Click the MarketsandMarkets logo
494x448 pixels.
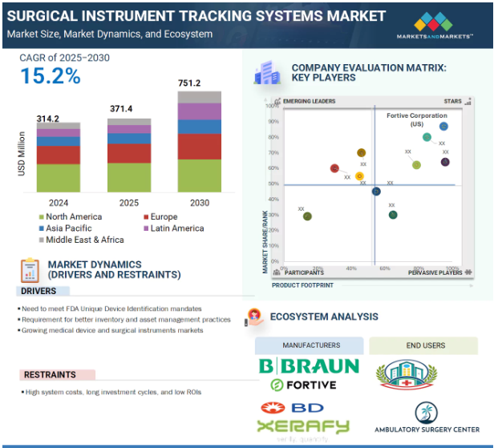click(x=435, y=25)
